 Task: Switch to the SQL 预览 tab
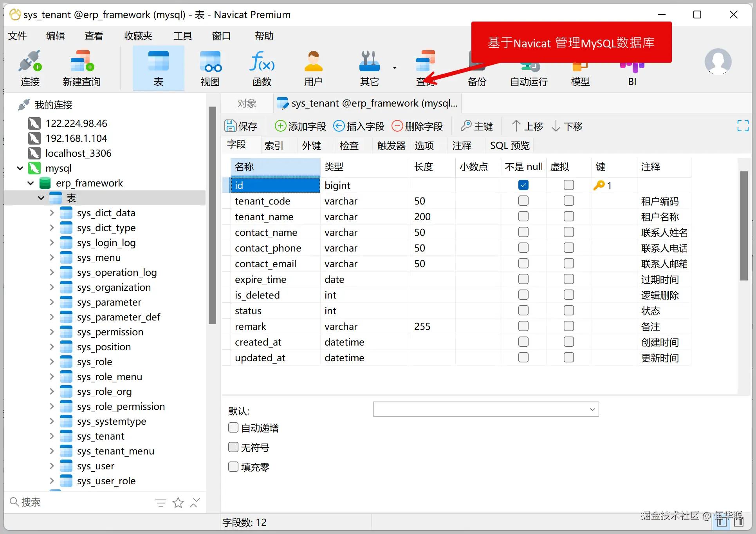pyautogui.click(x=509, y=145)
